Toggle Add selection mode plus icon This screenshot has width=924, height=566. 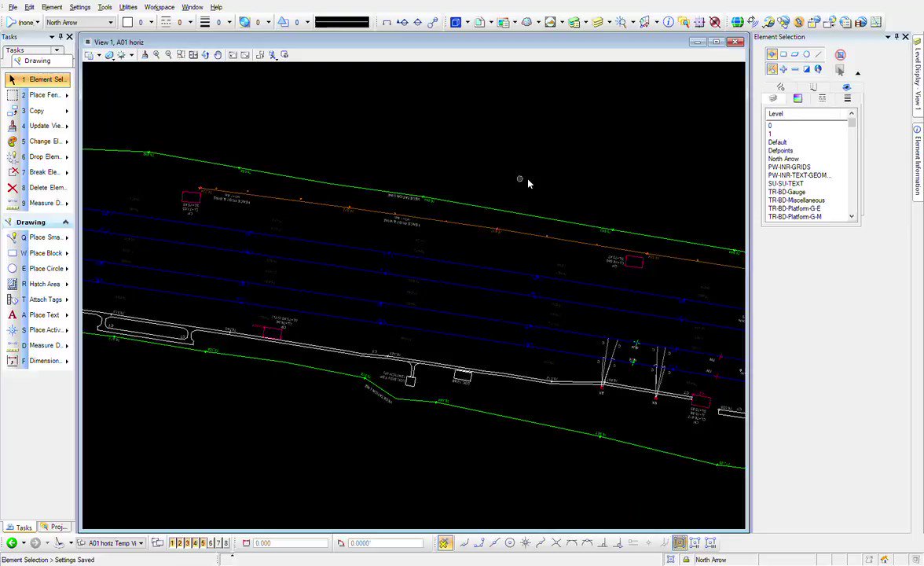click(783, 69)
